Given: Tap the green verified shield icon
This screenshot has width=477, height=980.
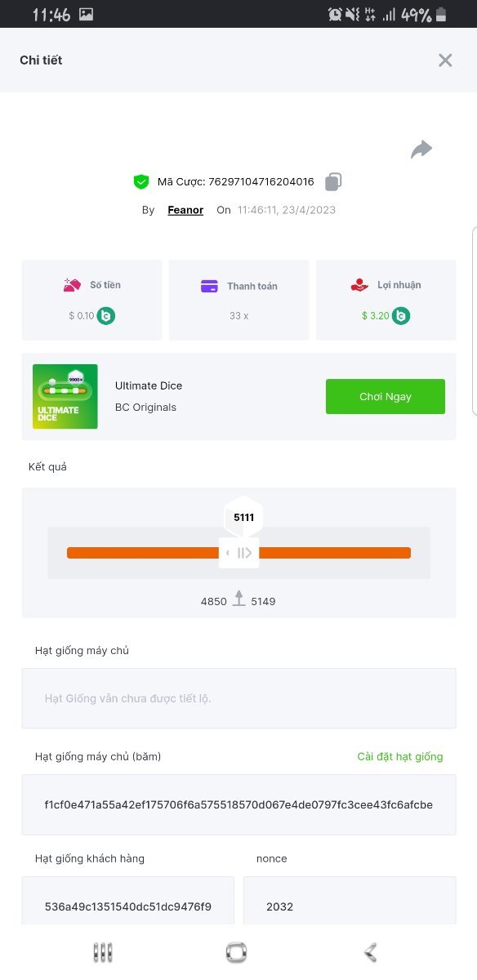Looking at the screenshot, I should [141, 182].
